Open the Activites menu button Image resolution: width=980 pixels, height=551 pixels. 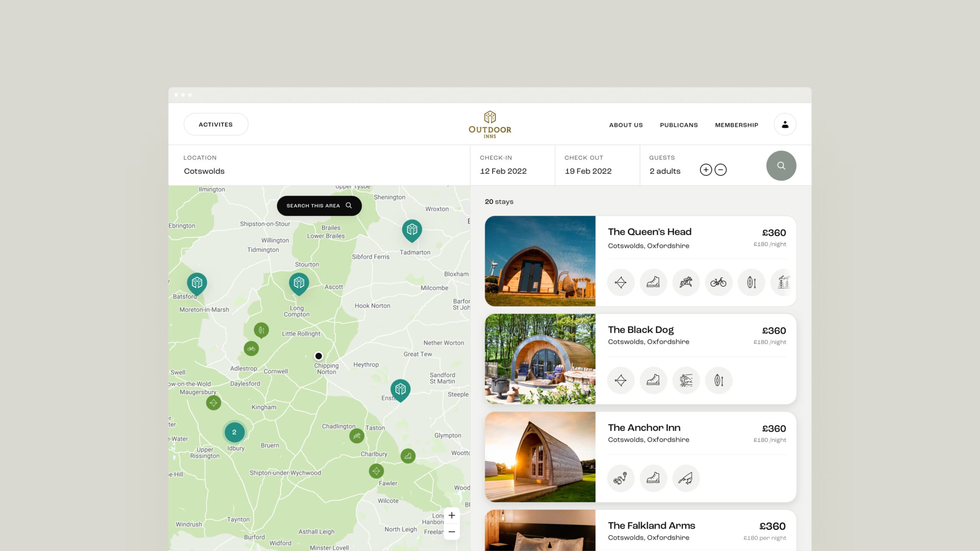pyautogui.click(x=216, y=124)
